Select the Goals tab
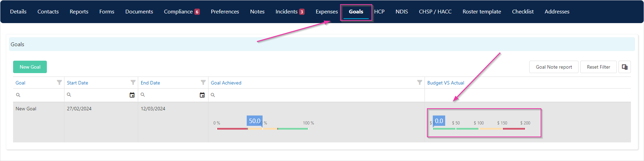Screen dimensions: 644x161 click(356, 12)
